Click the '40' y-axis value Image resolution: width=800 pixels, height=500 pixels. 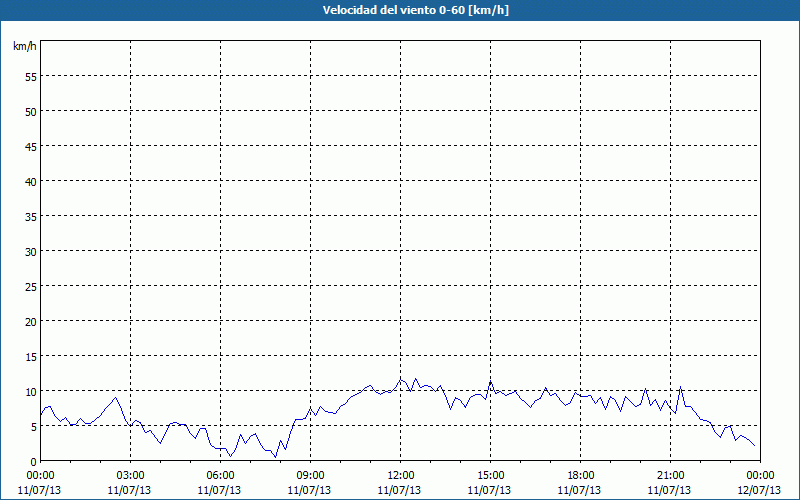click(x=31, y=181)
